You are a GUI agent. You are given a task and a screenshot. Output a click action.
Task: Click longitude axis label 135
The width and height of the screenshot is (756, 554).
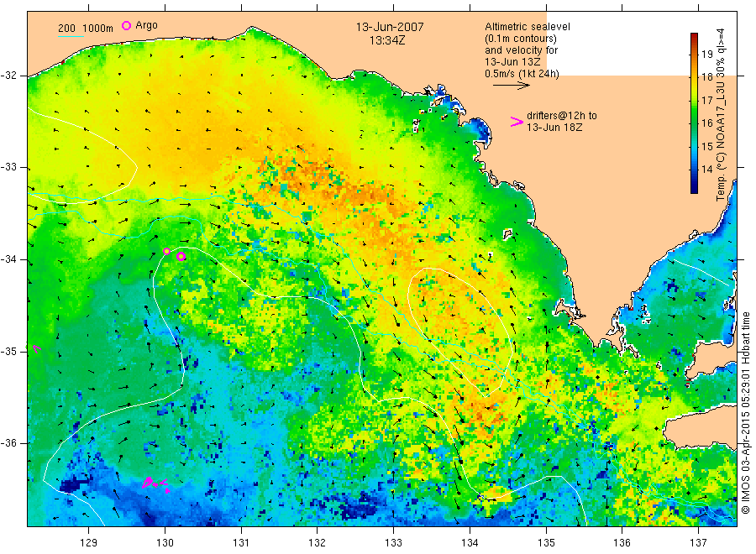coord(546,543)
